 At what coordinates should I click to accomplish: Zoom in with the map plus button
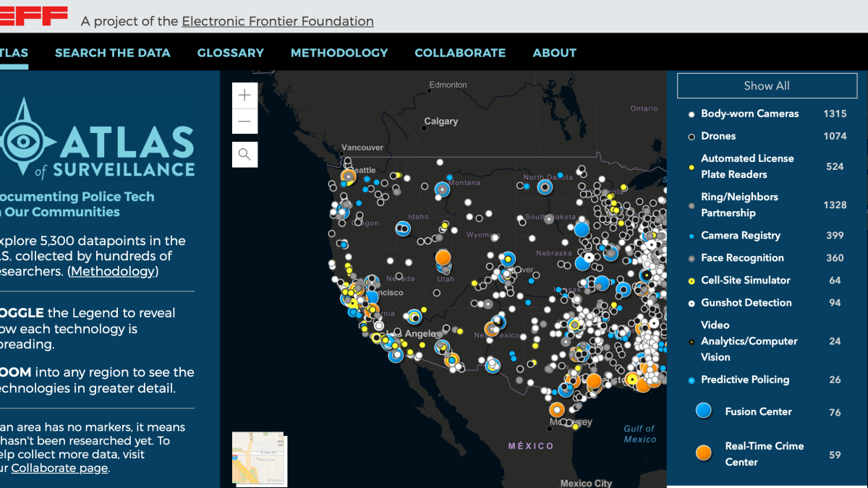[244, 95]
